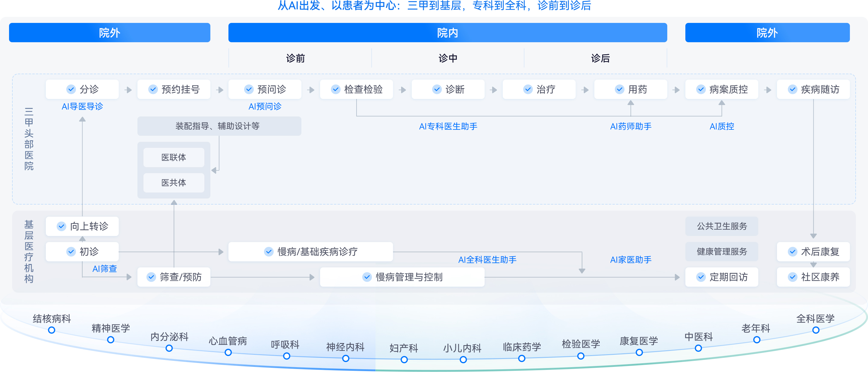Click the arrow between 诊断 and 治疗
This screenshot has height=372, width=868.
(x=494, y=90)
